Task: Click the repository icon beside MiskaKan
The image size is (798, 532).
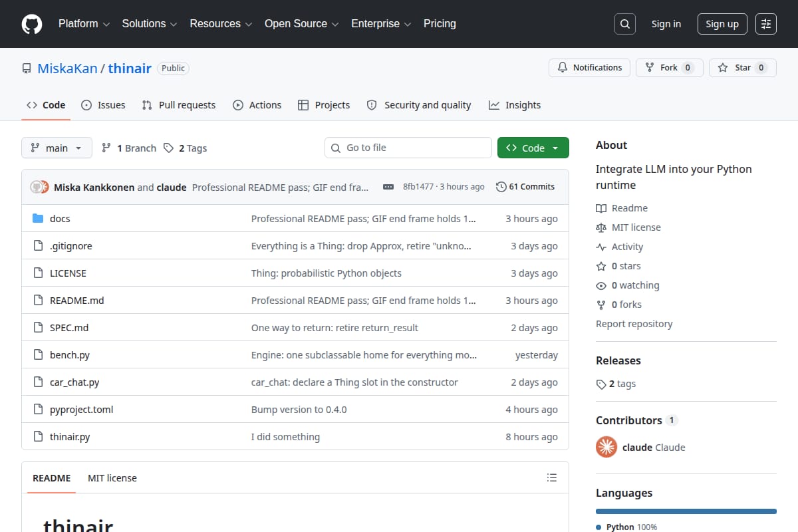Action: coord(27,68)
